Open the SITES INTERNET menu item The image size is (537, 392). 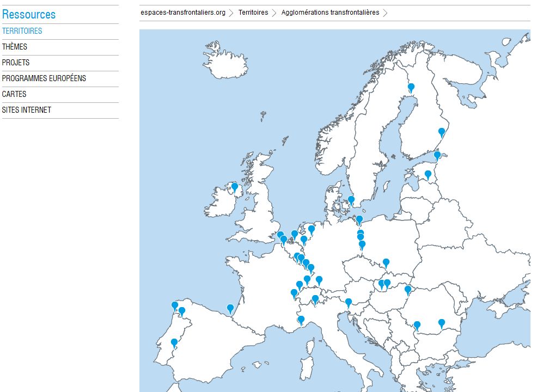click(x=26, y=109)
